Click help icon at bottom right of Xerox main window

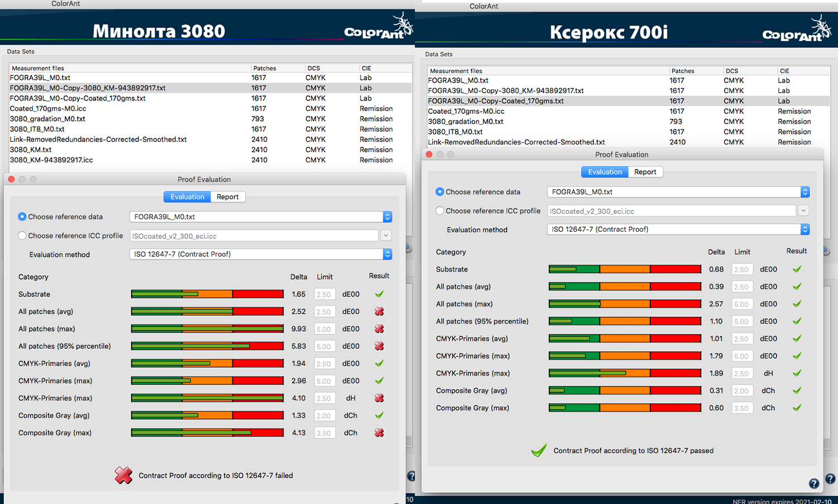pyautogui.click(x=831, y=478)
